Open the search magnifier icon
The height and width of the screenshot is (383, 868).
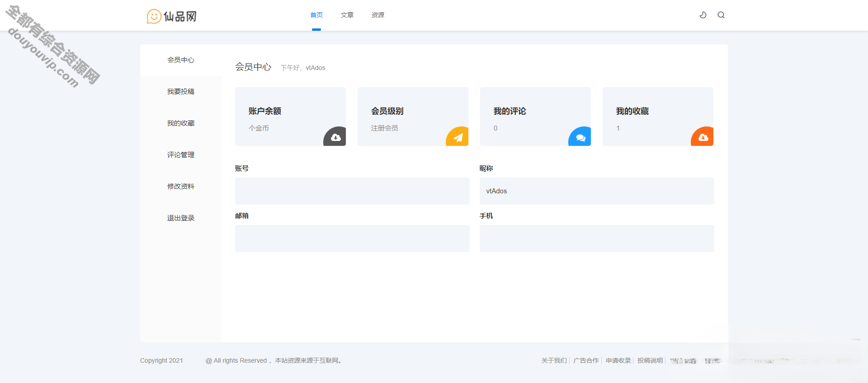[x=721, y=15]
